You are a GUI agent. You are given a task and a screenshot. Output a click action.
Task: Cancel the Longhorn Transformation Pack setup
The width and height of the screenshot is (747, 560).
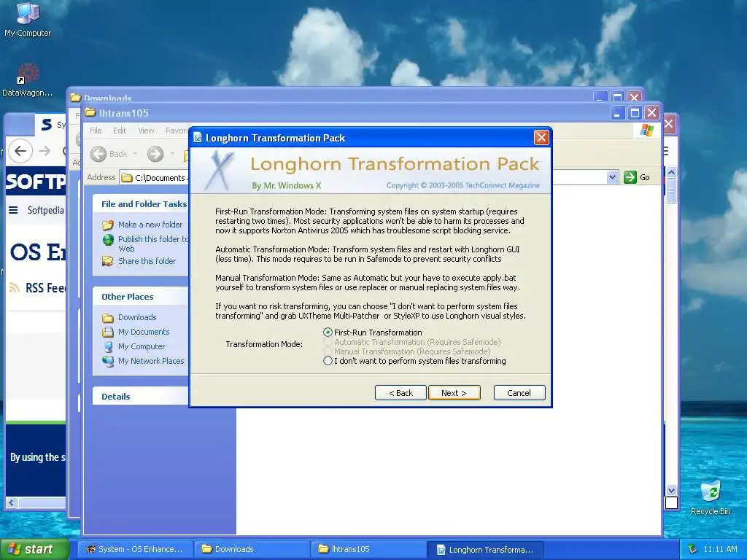(x=519, y=393)
